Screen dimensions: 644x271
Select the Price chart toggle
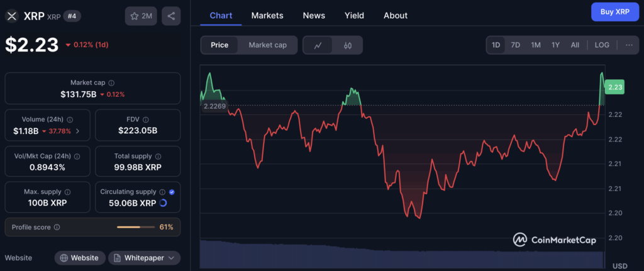[x=219, y=45]
